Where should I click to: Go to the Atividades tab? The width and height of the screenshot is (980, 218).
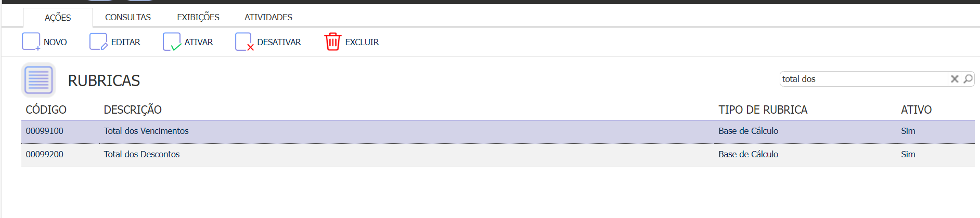[x=268, y=17]
